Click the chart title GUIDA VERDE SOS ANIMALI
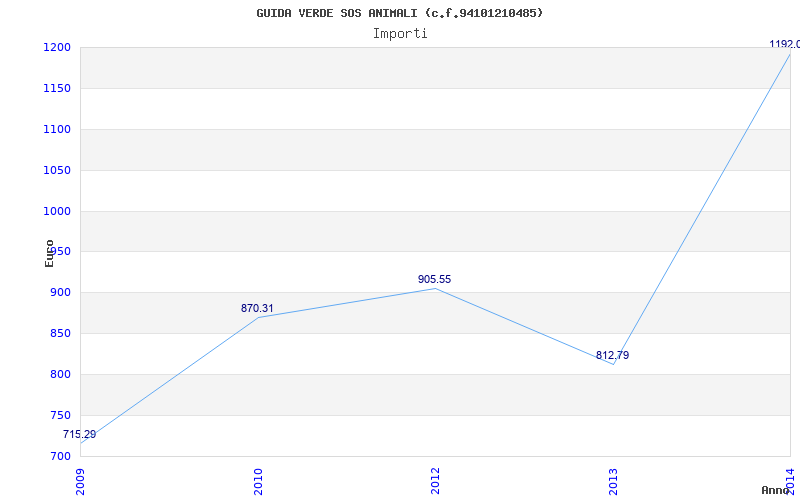800x500 pixels. pyautogui.click(x=399, y=13)
